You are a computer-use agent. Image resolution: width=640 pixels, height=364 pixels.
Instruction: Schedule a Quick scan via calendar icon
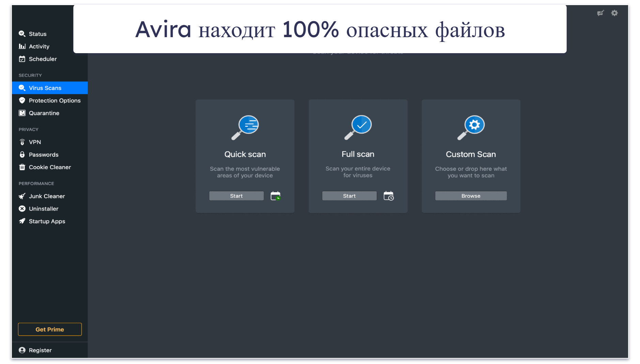[275, 196]
